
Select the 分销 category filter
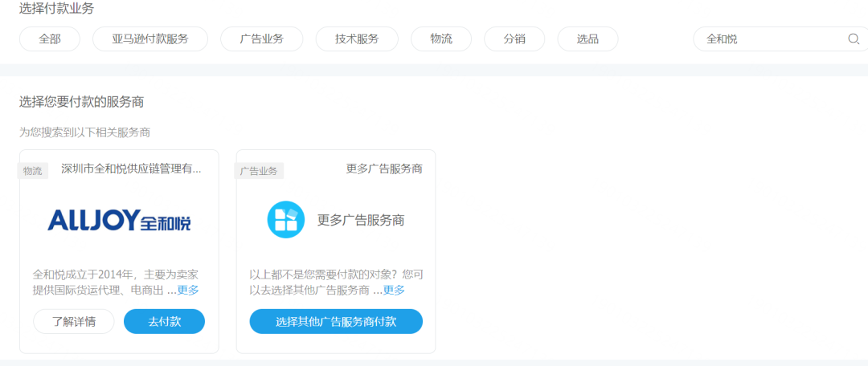point(514,39)
